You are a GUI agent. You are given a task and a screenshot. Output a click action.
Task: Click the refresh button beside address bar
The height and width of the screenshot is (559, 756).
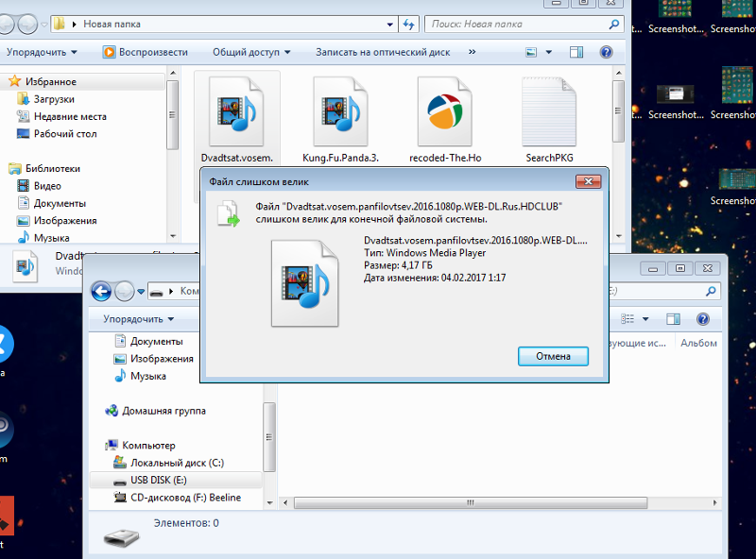pyautogui.click(x=409, y=25)
